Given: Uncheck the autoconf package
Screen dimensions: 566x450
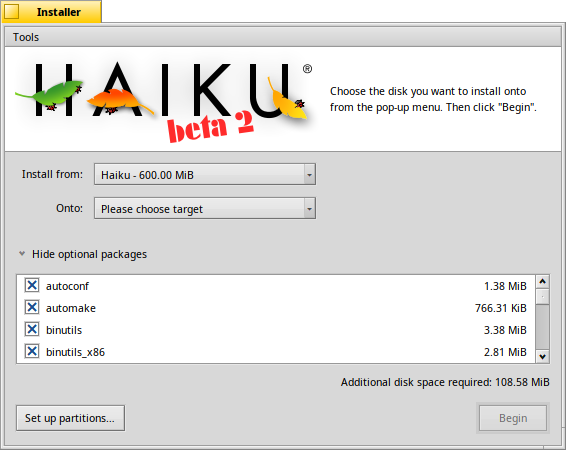Looking at the screenshot, I should (x=32, y=285).
